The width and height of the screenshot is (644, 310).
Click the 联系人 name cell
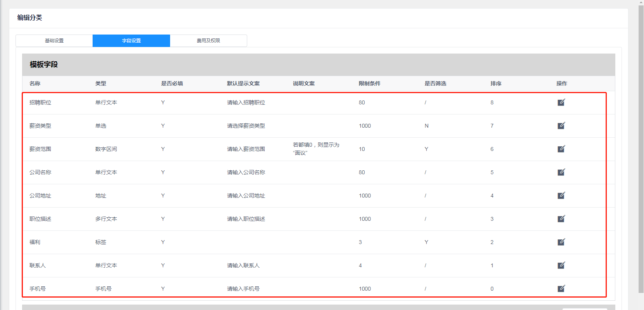[x=38, y=265]
